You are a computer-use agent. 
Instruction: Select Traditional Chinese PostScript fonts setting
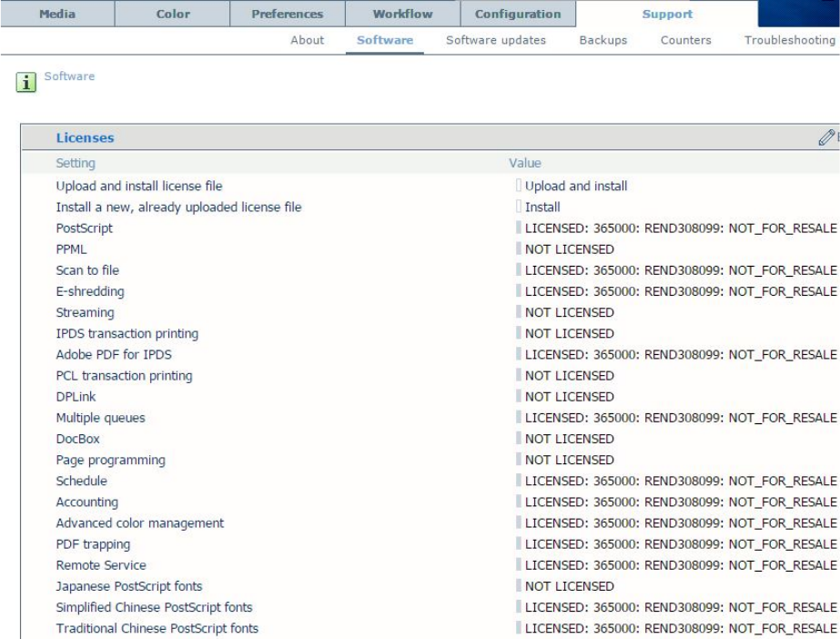coord(157,628)
